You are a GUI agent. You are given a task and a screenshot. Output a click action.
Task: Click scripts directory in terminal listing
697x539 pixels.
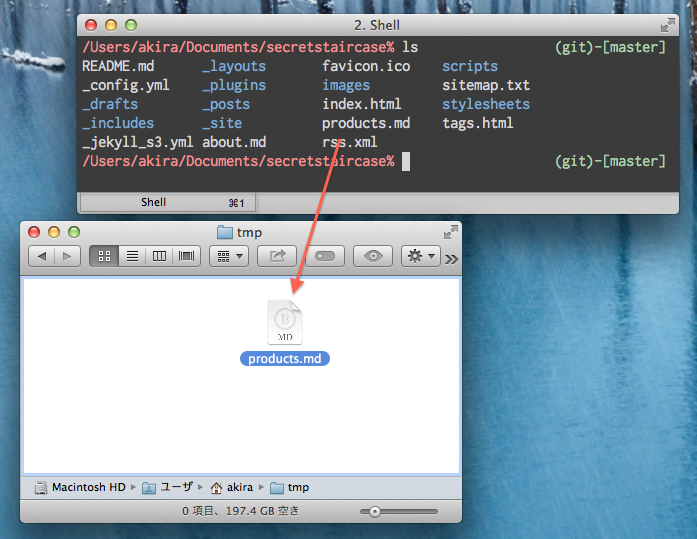470,66
